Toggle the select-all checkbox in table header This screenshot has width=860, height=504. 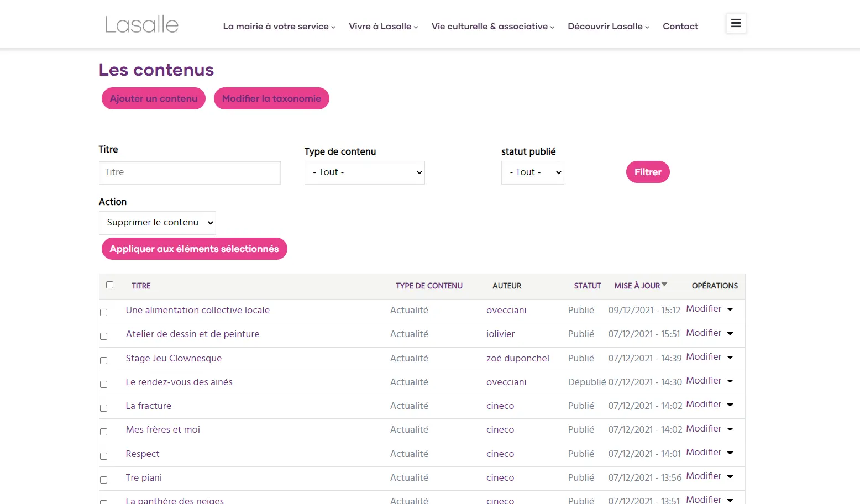[x=109, y=285]
